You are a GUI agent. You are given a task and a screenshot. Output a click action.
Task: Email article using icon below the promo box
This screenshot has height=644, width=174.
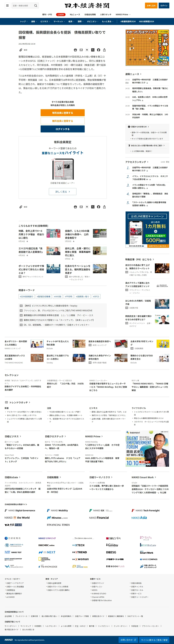[x=81, y=207]
